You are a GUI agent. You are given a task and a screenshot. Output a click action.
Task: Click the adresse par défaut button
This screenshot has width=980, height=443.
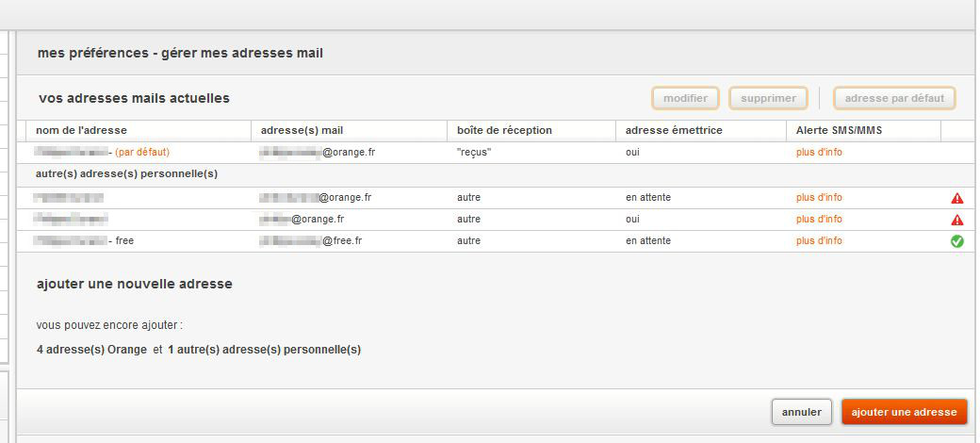[894, 98]
